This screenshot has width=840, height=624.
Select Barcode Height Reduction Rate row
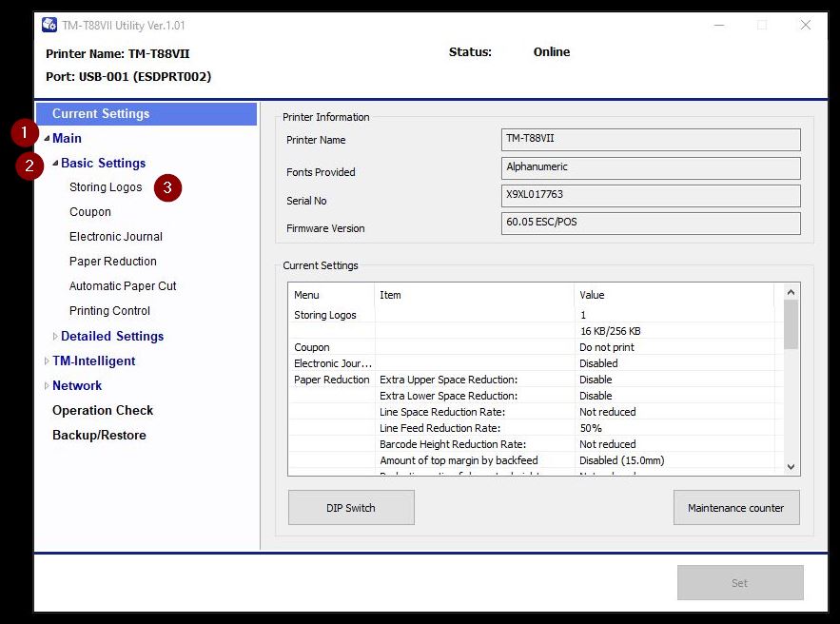[533, 444]
